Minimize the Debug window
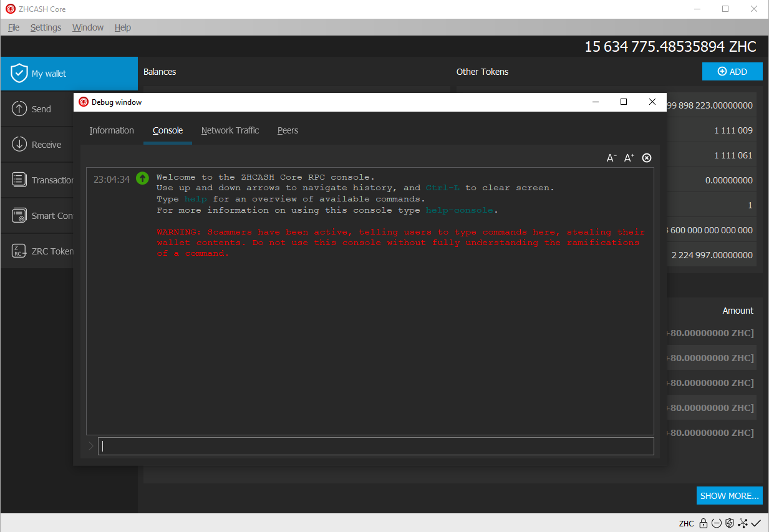Screen dimensions: 769x532 click(595, 102)
